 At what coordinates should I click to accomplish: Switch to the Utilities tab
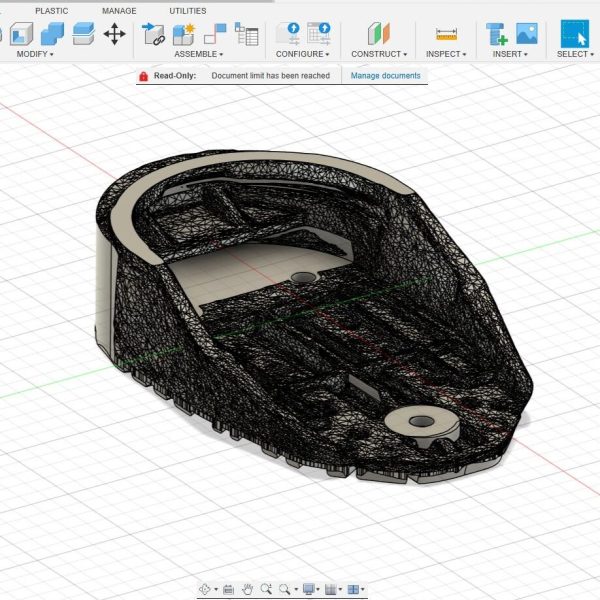coord(187,11)
